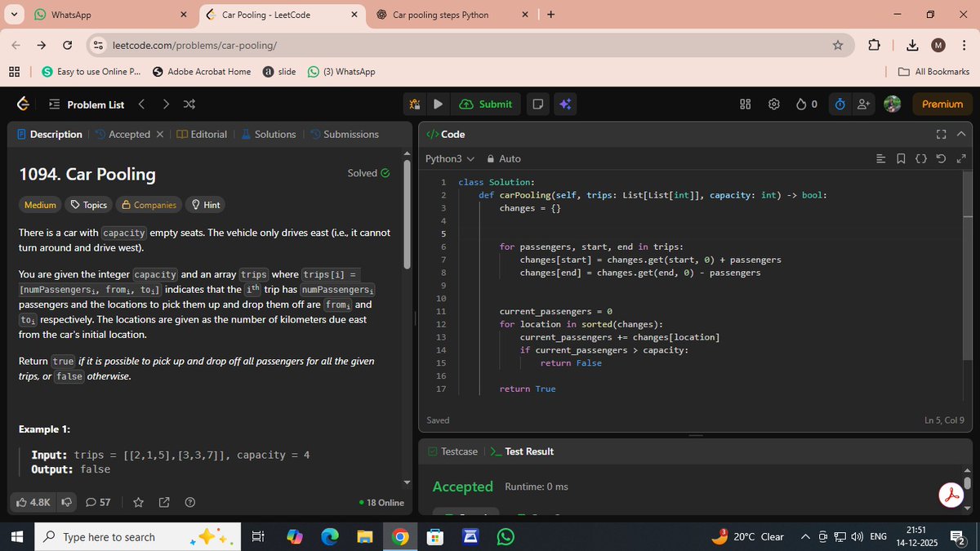
Task: Click the debug bug icon beside Run
Action: (x=415, y=104)
